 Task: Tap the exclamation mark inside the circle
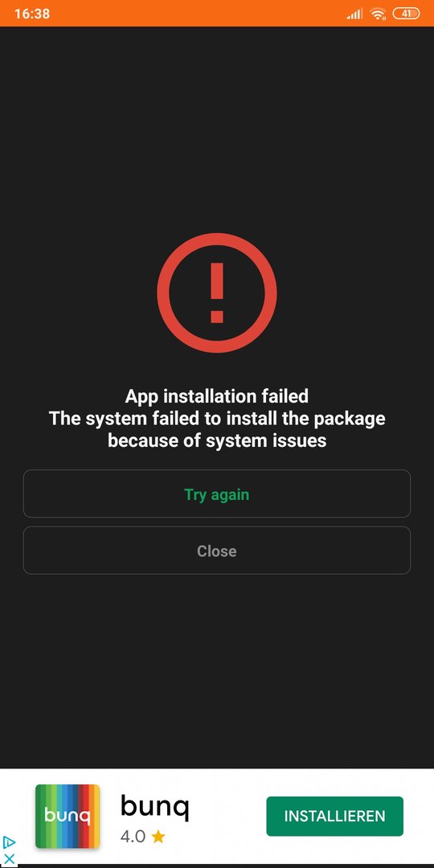(217, 293)
